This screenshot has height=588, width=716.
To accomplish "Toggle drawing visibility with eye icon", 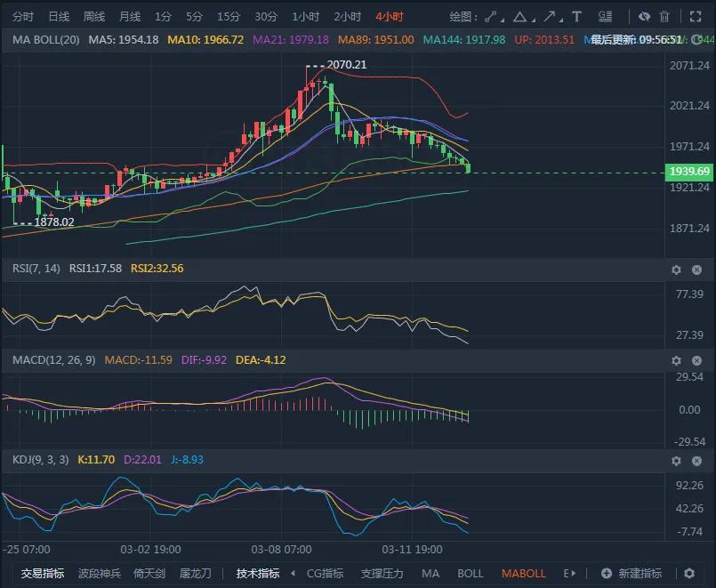I will click(x=645, y=15).
